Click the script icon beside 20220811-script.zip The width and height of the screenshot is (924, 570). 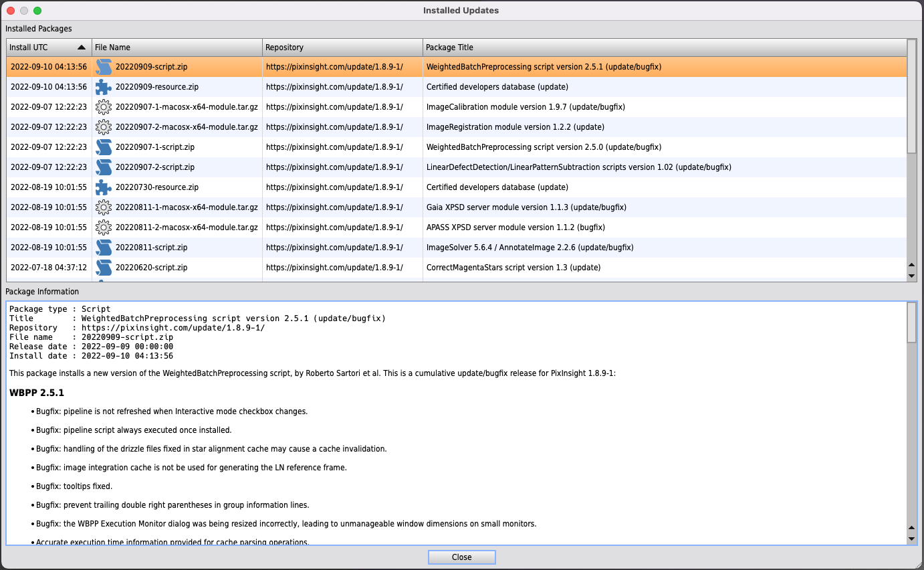pos(103,248)
